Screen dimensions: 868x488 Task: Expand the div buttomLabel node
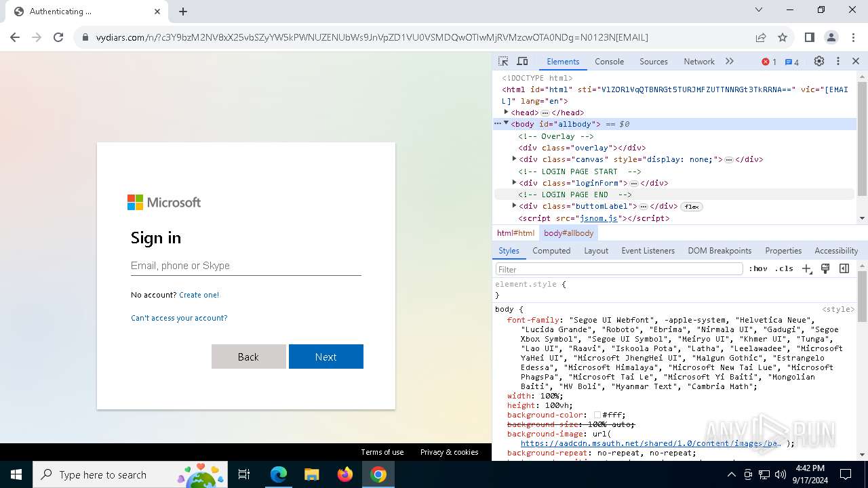514,205
